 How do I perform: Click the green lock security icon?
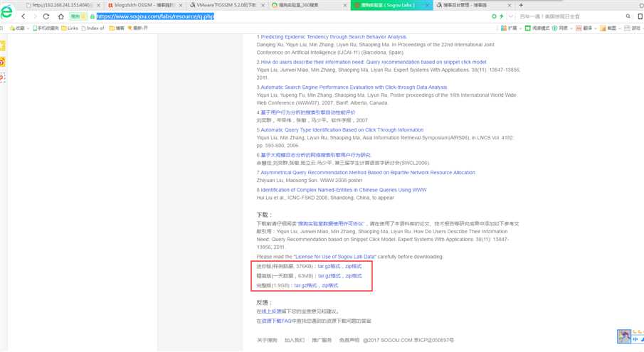93,16
